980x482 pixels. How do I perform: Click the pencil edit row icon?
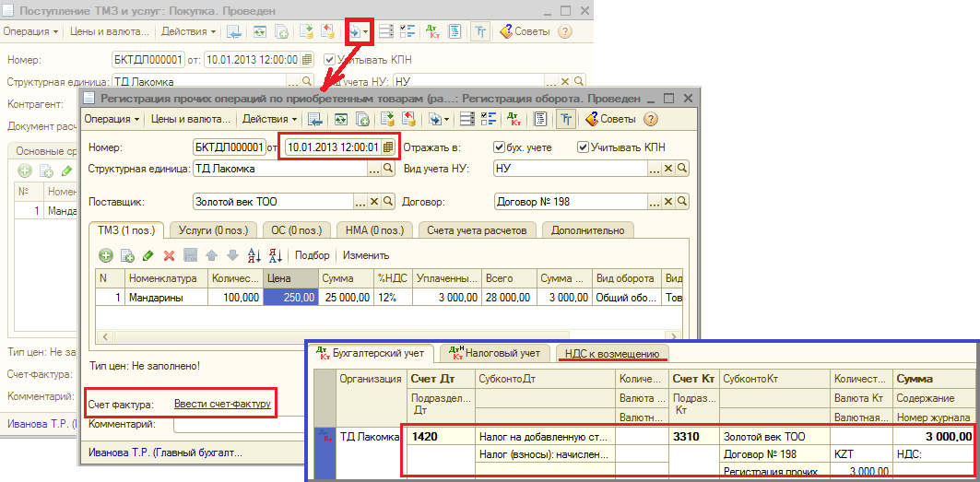point(148,255)
